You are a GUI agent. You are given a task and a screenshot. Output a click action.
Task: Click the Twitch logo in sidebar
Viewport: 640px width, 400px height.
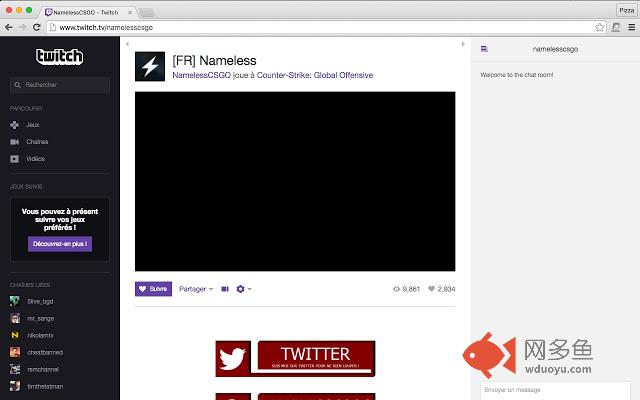pyautogui.click(x=60, y=56)
